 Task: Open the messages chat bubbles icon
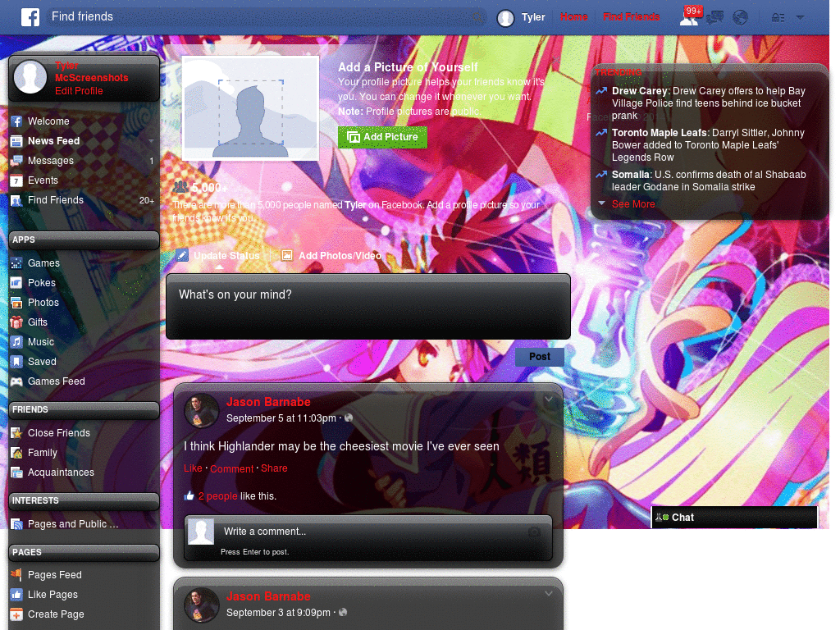click(714, 18)
